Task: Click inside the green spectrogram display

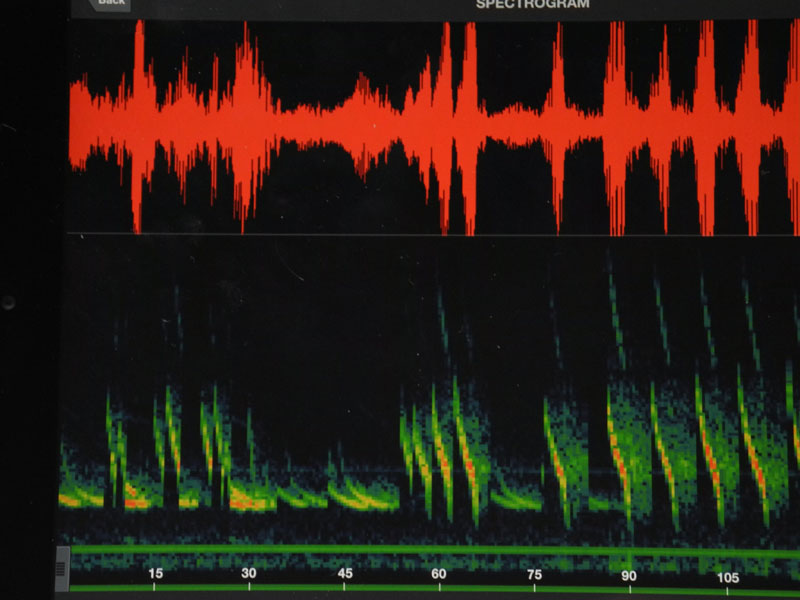Action: (x=430, y=390)
